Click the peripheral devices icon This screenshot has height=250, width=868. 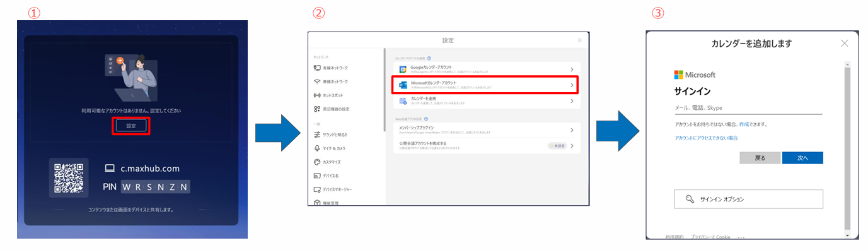coord(317,109)
